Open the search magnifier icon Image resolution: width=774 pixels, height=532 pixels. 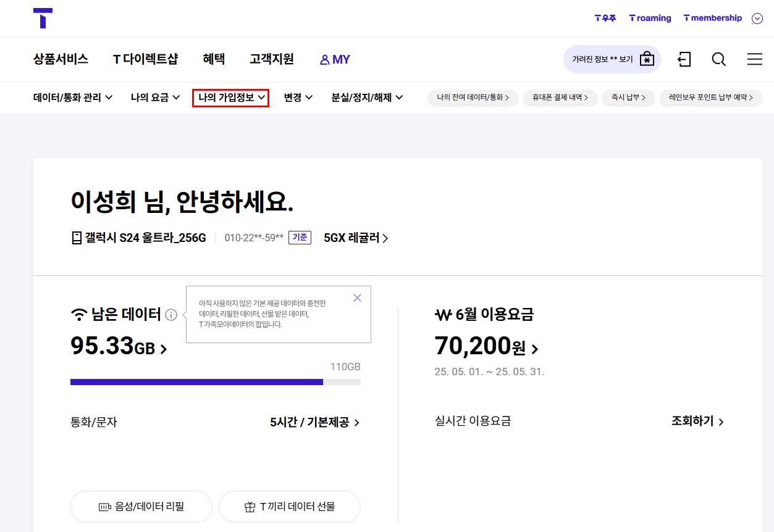(718, 59)
